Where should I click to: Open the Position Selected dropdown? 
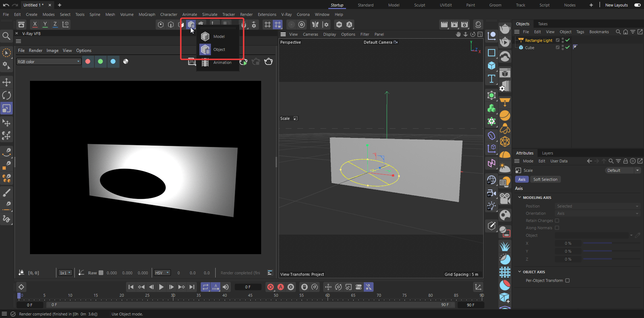click(597, 206)
